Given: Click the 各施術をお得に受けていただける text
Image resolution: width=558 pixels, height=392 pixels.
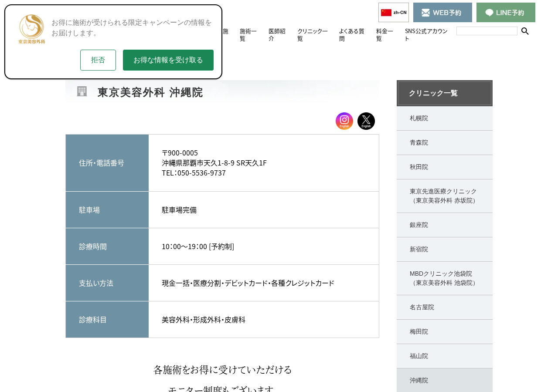Looking at the screenshot, I should 222,370.
